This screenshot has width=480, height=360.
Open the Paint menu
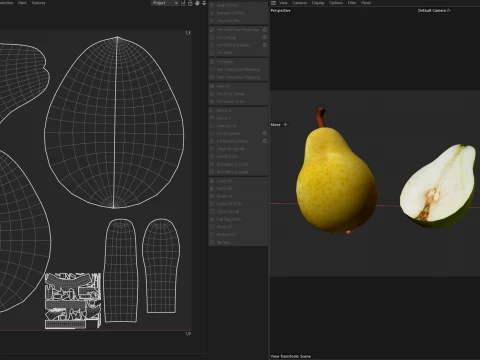(22, 3)
